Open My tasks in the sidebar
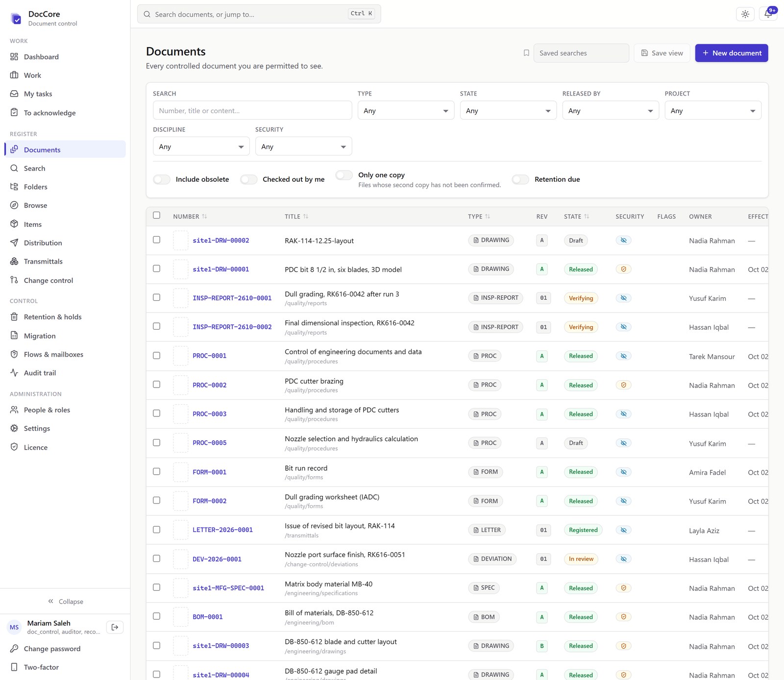 coord(65,94)
